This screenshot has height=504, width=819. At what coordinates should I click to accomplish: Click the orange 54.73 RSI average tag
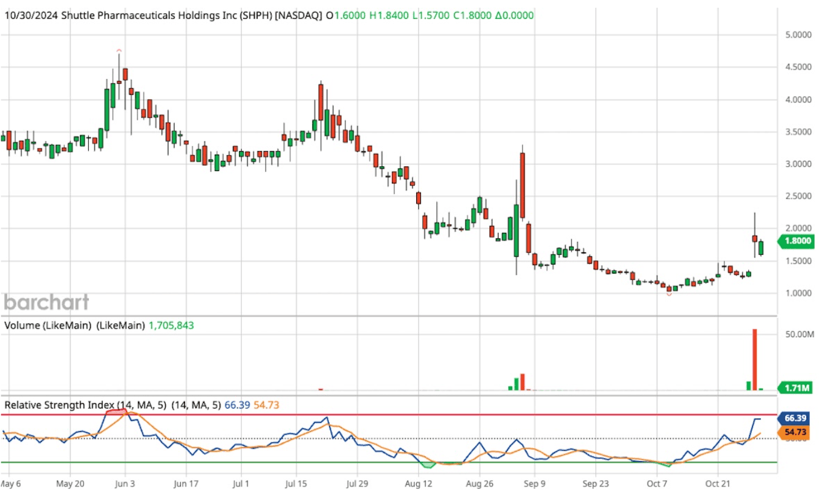point(797,432)
